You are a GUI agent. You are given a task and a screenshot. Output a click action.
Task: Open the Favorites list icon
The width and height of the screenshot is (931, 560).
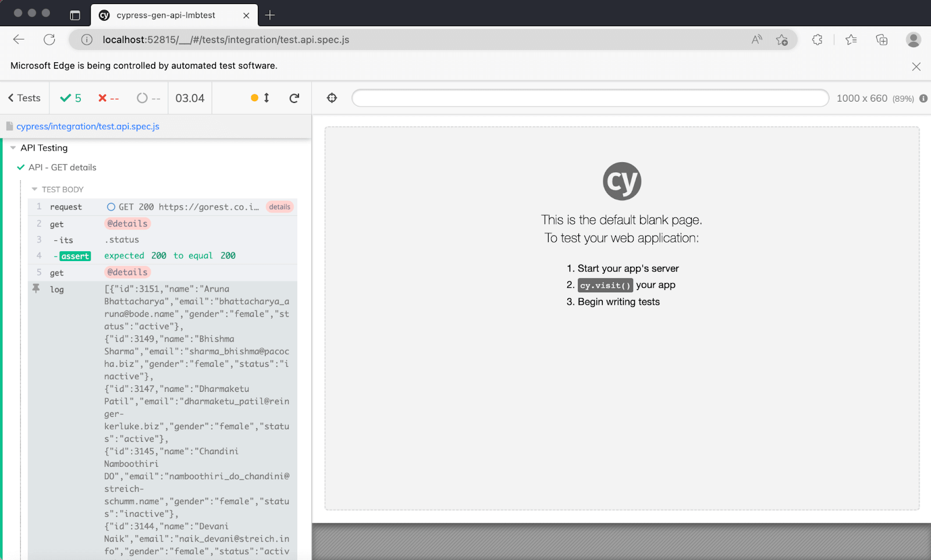pos(851,40)
